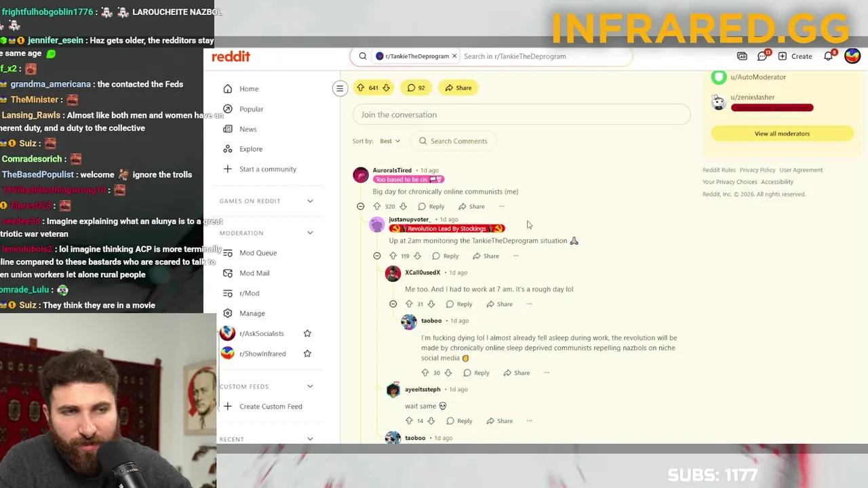868x488 pixels.
Task: Click the Search Comments field
Action: click(x=453, y=141)
